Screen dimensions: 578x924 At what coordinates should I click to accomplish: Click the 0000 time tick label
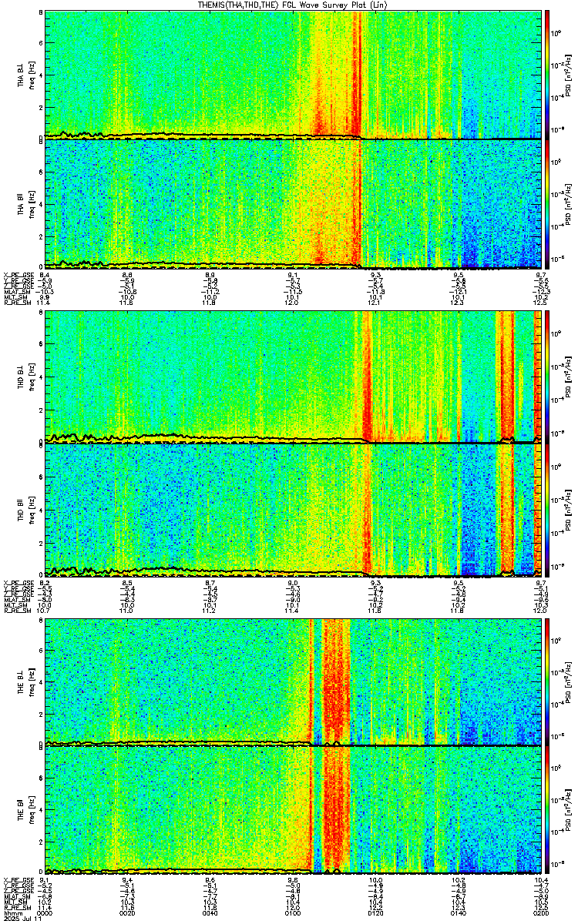coord(45,914)
